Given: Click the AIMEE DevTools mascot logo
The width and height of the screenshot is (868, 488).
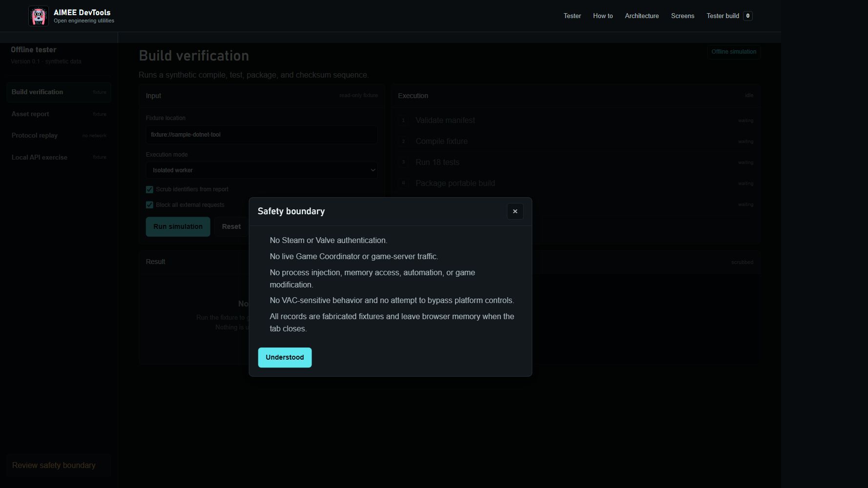Looking at the screenshot, I should [39, 16].
